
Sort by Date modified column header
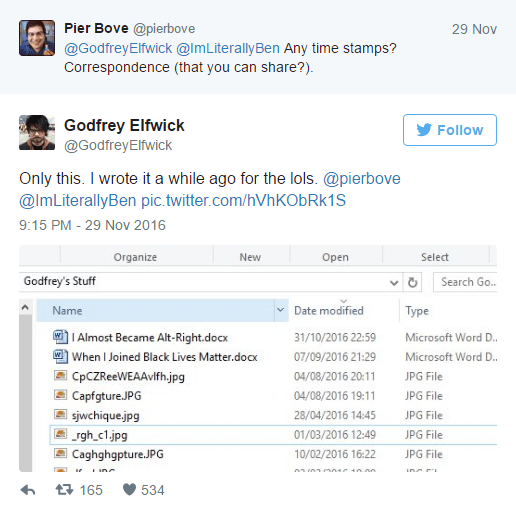point(343,311)
